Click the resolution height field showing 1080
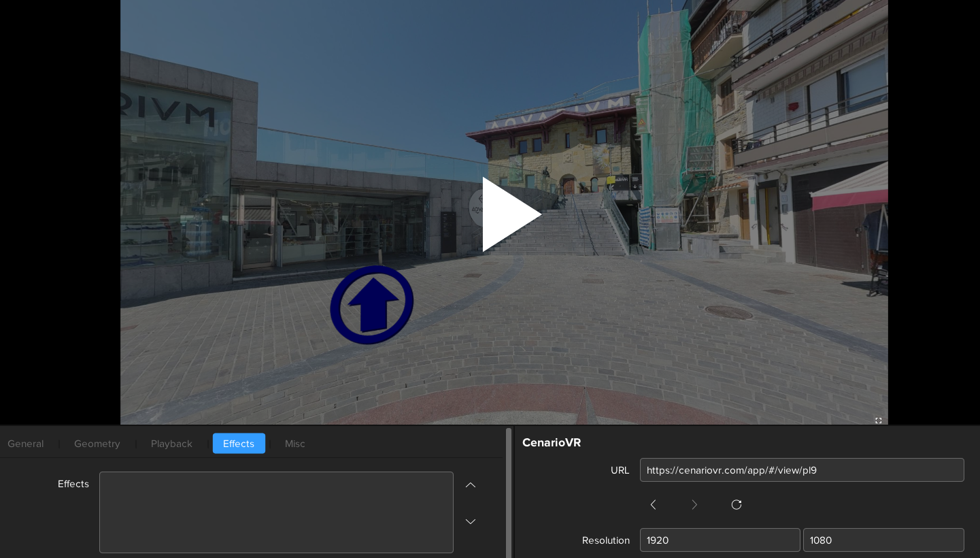 [x=883, y=540]
